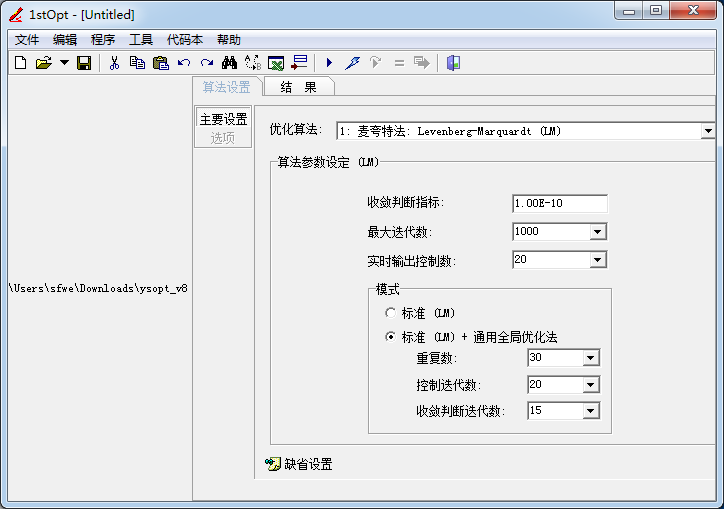This screenshot has height=509, width=724.
Task: Open the 工具 menu
Action: (x=140, y=40)
